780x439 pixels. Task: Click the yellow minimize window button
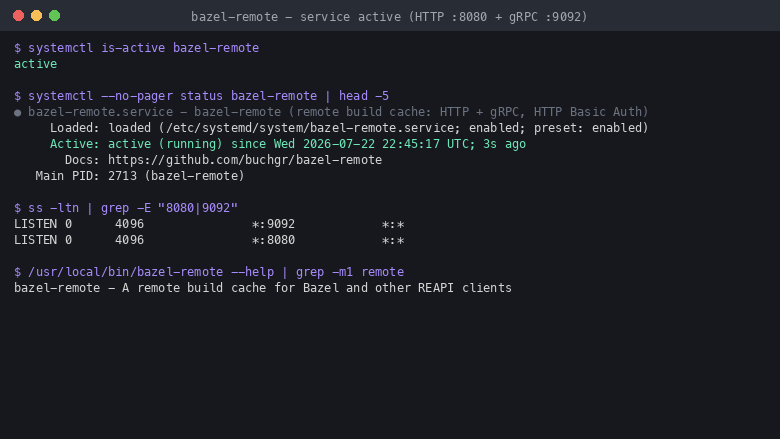36,16
